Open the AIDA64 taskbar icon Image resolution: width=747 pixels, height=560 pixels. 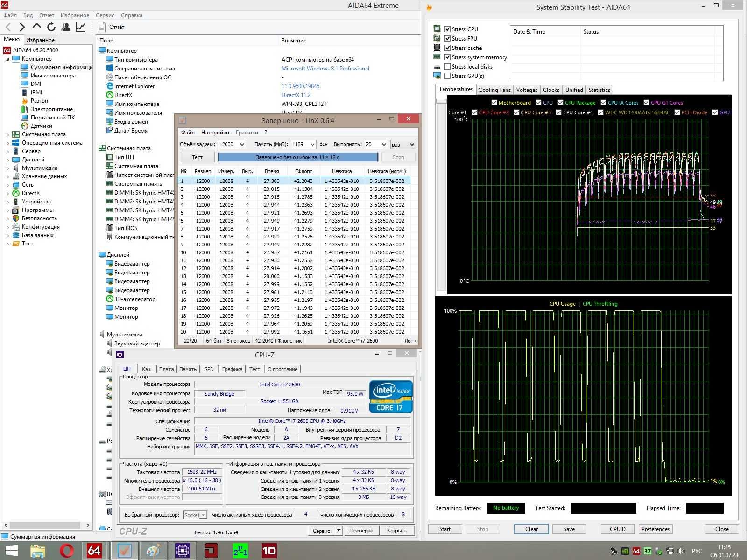pos(94,551)
